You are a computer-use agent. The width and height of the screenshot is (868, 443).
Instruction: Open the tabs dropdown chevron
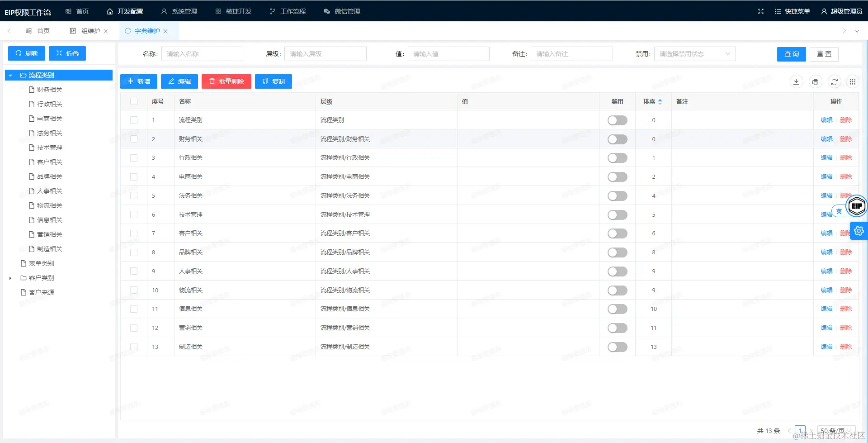[x=857, y=31]
